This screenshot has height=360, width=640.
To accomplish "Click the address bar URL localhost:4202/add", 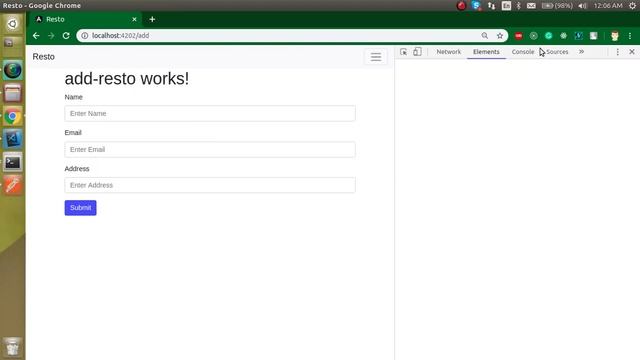I will 120,36.
